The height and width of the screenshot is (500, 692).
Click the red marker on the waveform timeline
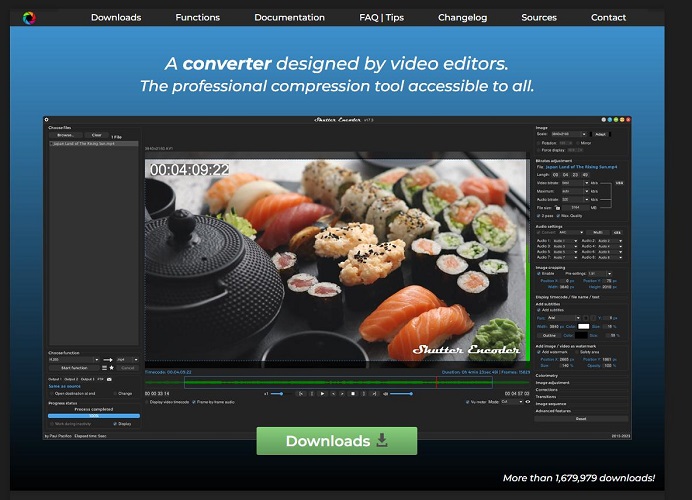[x=436, y=382]
